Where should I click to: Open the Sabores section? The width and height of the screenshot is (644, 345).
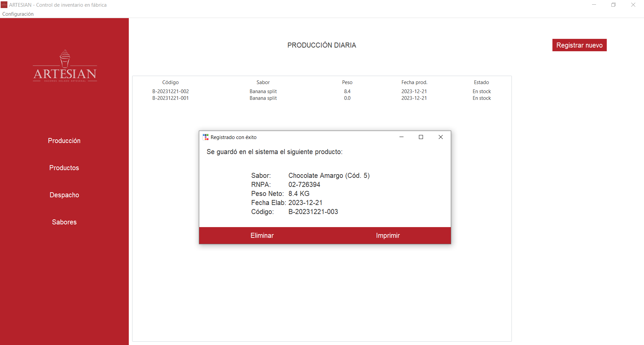click(x=64, y=222)
